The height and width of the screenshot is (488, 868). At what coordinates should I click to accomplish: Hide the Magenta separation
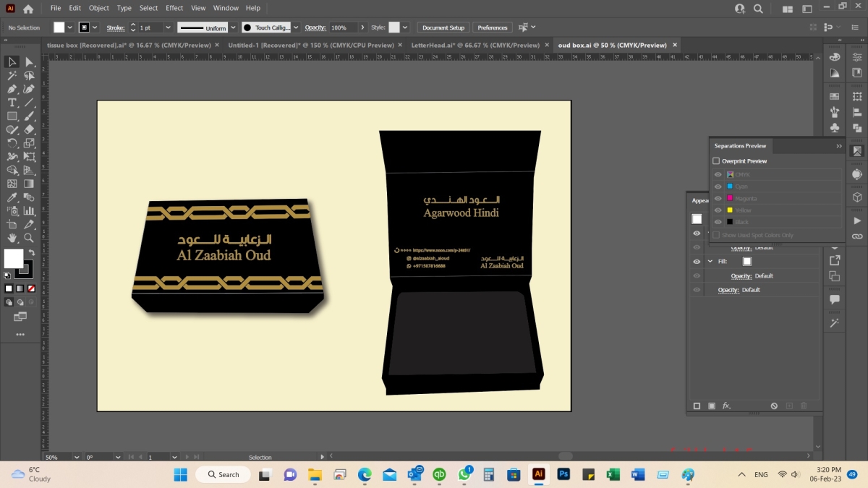[718, 198]
